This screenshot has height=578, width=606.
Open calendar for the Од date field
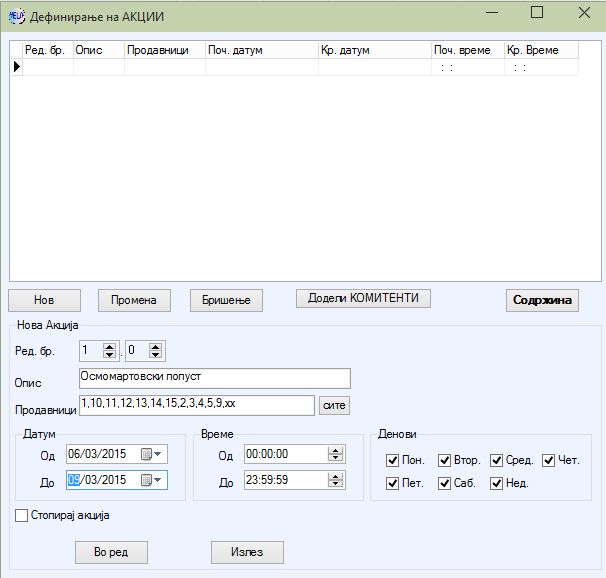coord(152,454)
